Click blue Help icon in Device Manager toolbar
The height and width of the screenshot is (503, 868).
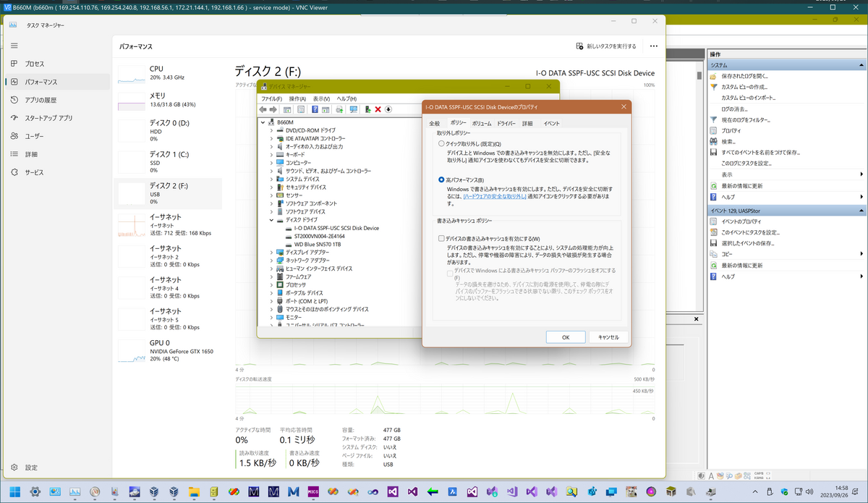pyautogui.click(x=315, y=109)
